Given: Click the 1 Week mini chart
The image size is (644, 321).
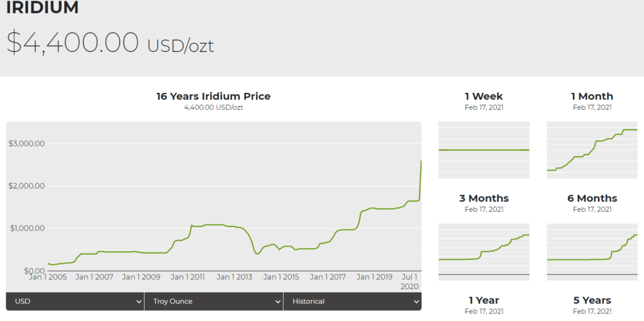Looking at the screenshot, I should tap(484, 150).
